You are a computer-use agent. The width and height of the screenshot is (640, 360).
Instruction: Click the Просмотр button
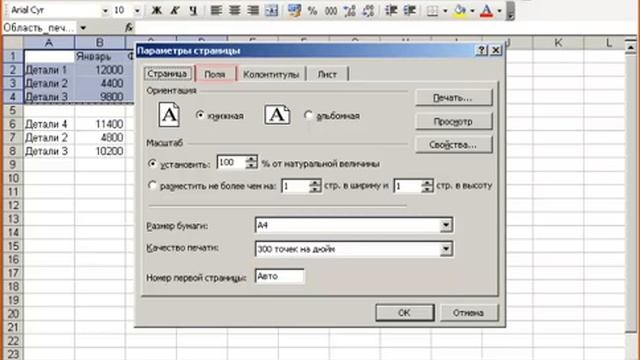(x=453, y=122)
